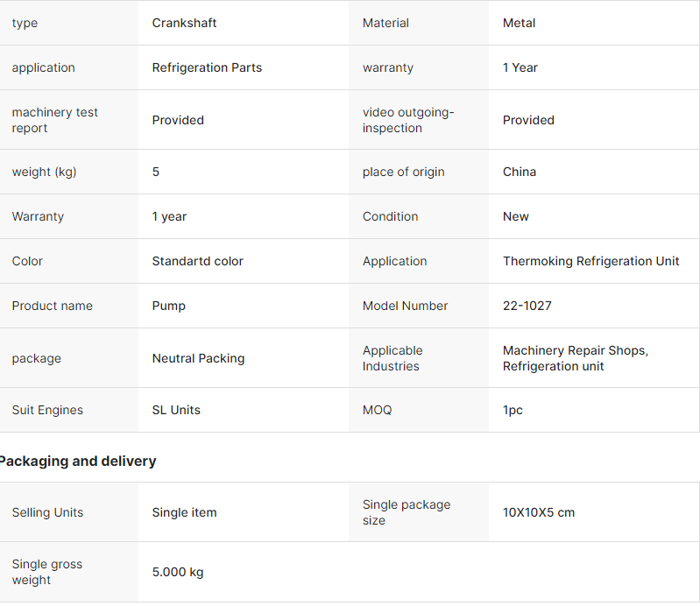Viewport: 700px width, 606px height.
Task: Click the SL Units value
Action: point(176,410)
